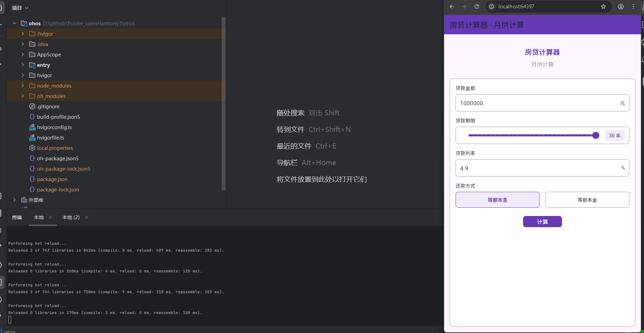Click the browser forward arrow
The width and height of the screenshot is (644, 333).
pyautogui.click(x=464, y=7)
